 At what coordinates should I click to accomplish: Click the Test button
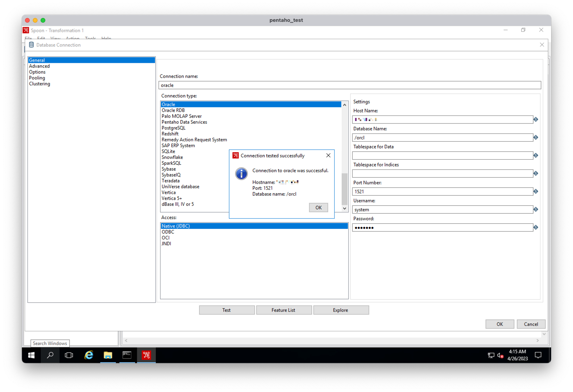coord(227,310)
